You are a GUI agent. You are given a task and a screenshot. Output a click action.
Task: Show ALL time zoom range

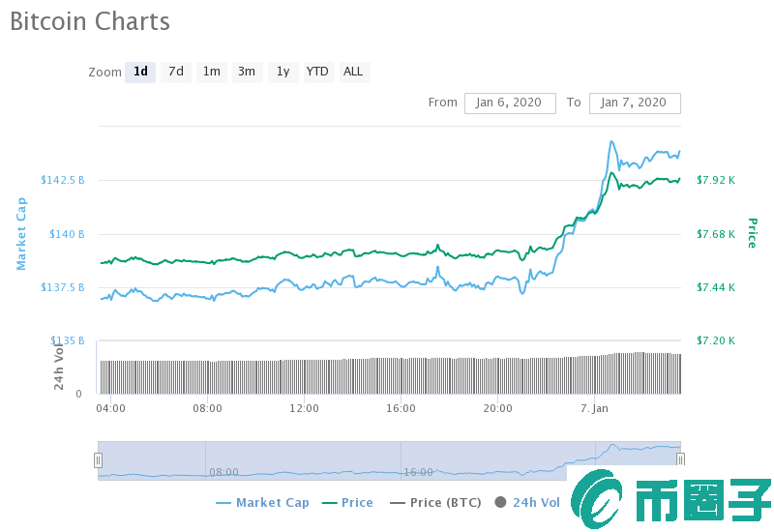tap(353, 72)
